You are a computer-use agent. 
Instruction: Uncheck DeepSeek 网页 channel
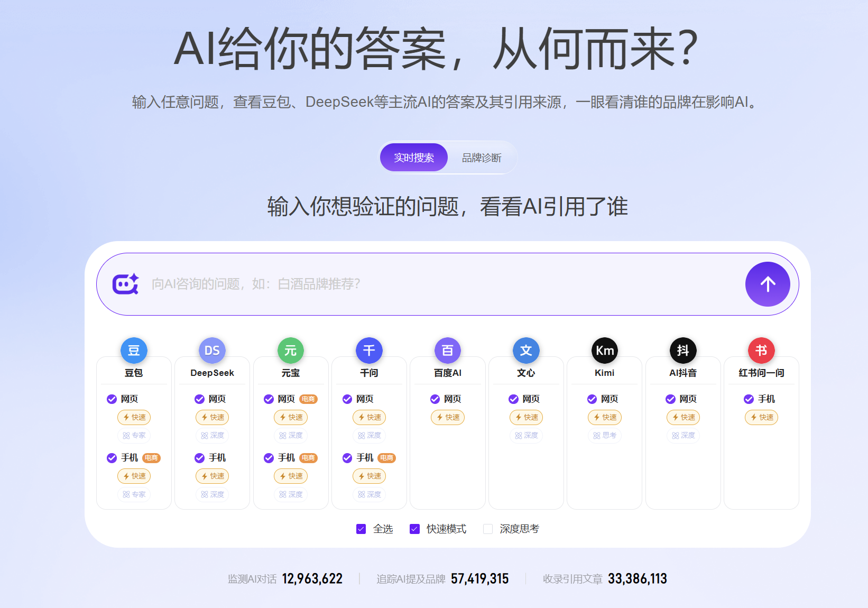point(199,399)
